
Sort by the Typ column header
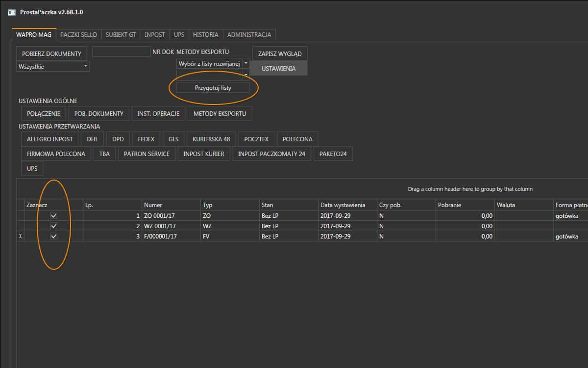pos(230,205)
